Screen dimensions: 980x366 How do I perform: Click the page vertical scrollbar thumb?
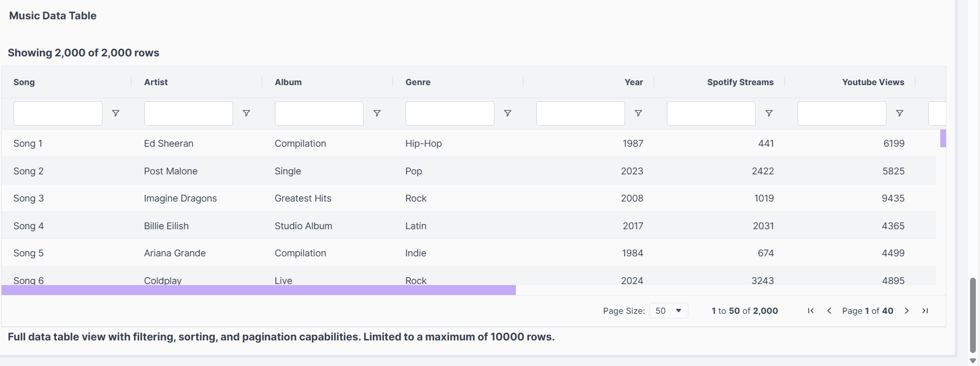click(x=973, y=315)
